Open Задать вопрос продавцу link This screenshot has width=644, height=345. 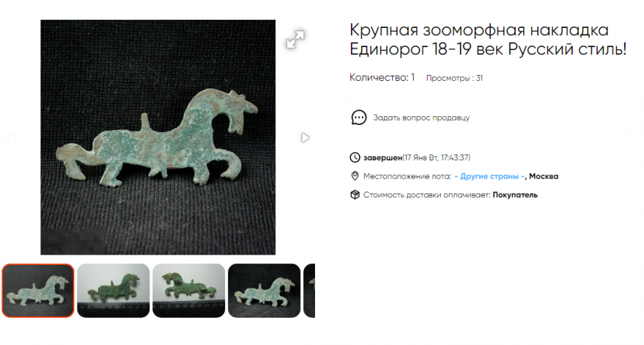pos(421,118)
